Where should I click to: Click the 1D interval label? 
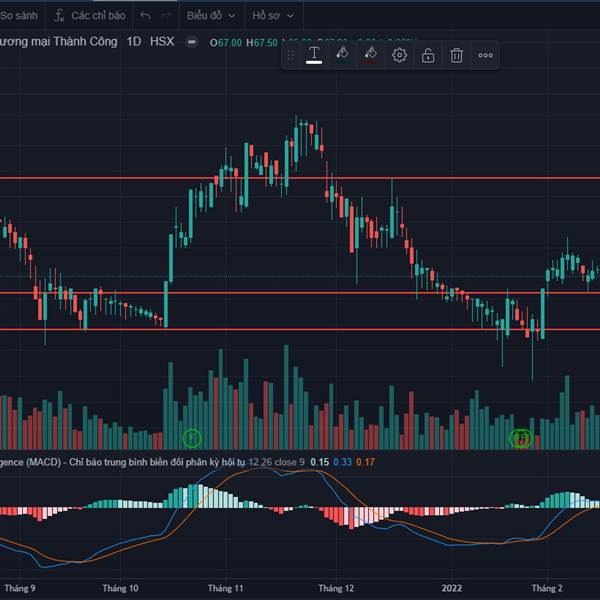point(134,41)
